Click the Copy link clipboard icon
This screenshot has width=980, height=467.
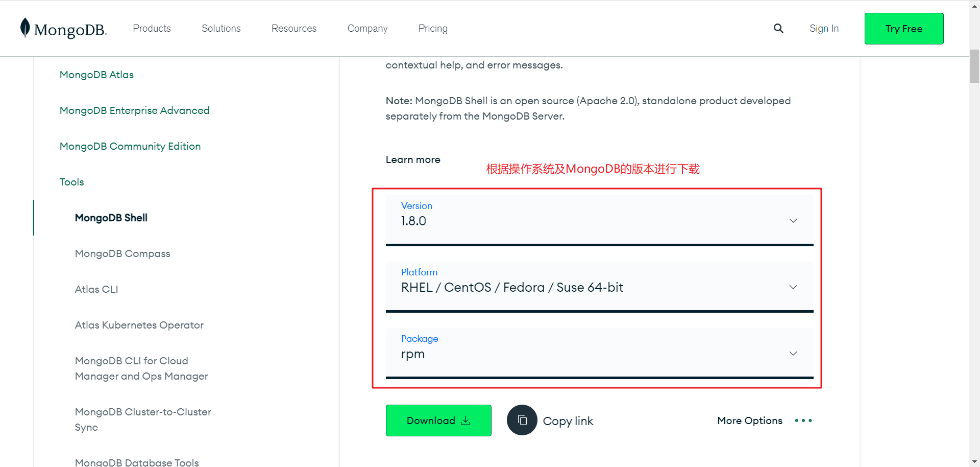pyautogui.click(x=522, y=420)
